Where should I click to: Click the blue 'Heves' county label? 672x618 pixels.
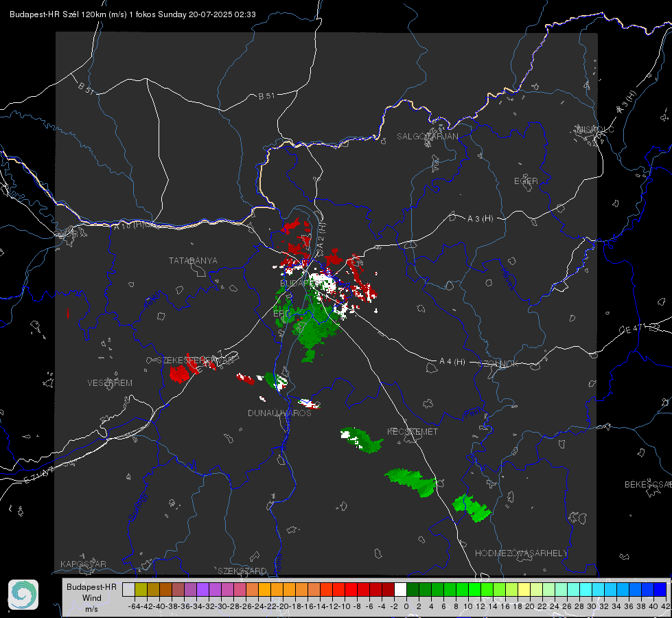tap(507, 279)
